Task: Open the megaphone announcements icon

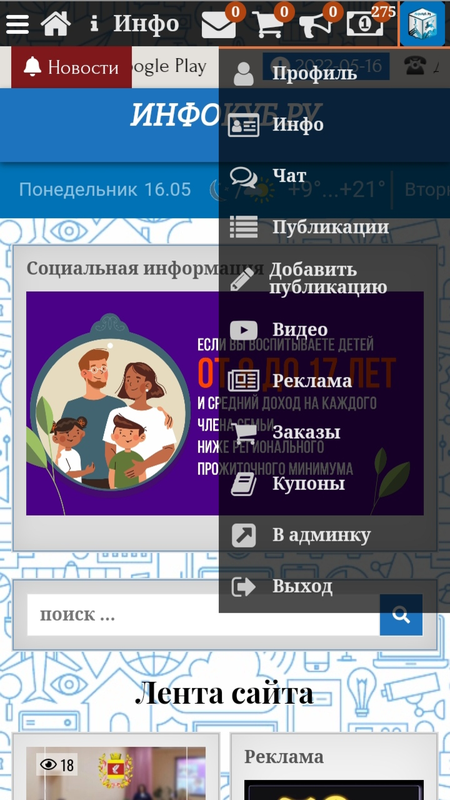Action: (316, 24)
